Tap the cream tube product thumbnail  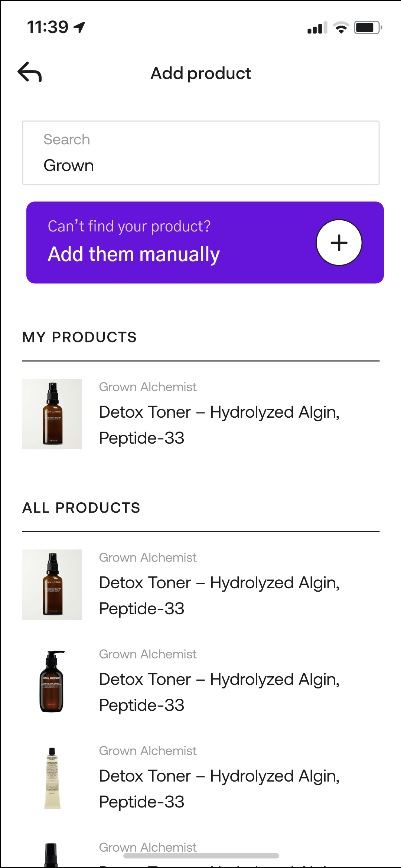coord(52,778)
